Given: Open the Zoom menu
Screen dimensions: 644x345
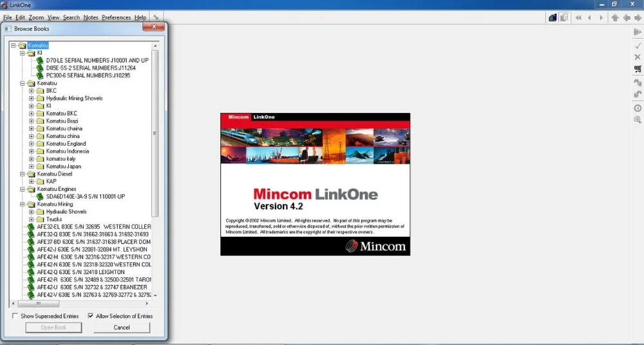Looking at the screenshot, I should click(36, 17).
